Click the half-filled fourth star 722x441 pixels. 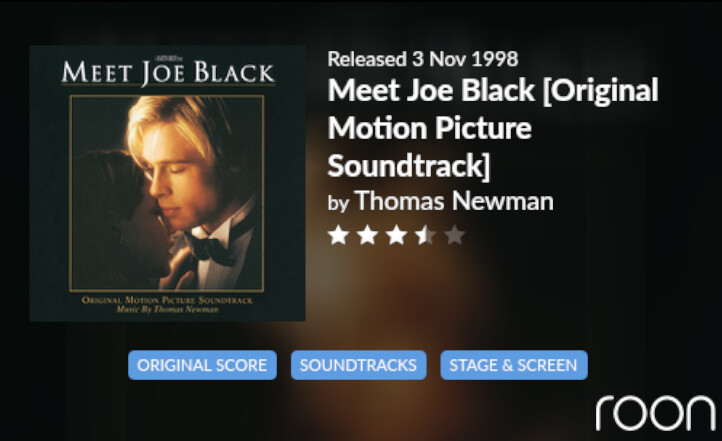click(x=426, y=236)
